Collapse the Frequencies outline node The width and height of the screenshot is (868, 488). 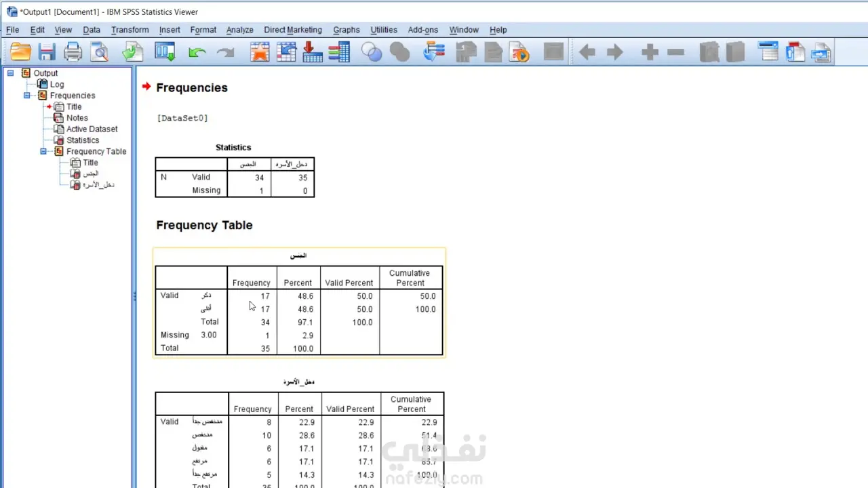coord(27,96)
